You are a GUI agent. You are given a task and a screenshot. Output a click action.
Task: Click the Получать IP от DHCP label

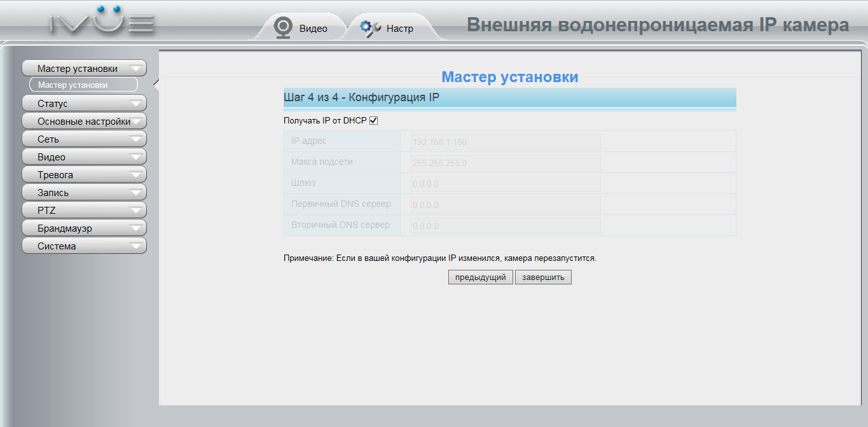point(325,120)
